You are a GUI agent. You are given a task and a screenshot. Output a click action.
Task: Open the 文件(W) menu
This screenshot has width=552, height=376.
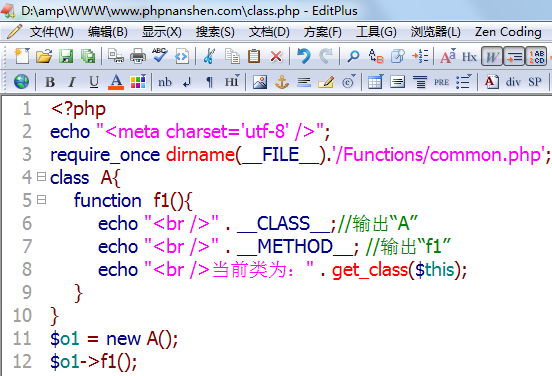coord(51,32)
